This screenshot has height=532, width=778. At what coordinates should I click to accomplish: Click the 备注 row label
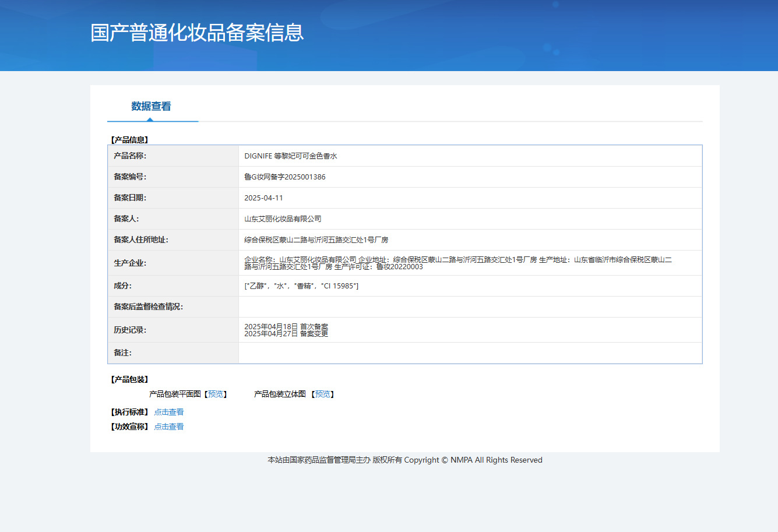coord(122,353)
